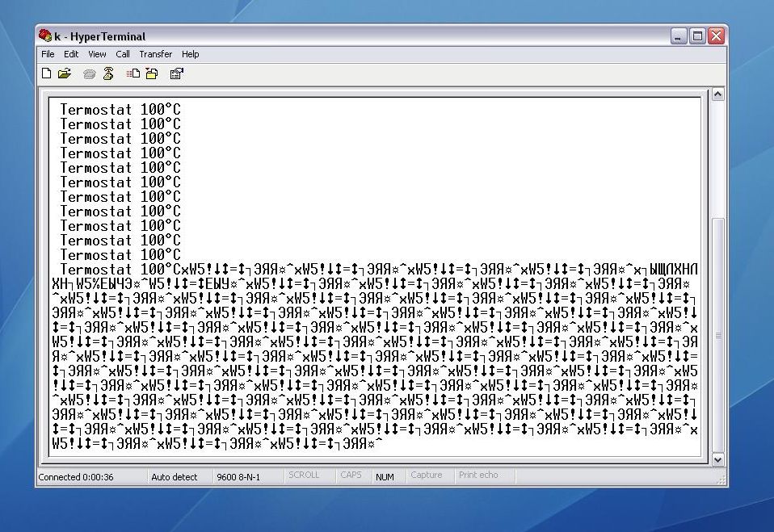Open the Edit menu
This screenshot has width=774, height=532.
pos(71,54)
